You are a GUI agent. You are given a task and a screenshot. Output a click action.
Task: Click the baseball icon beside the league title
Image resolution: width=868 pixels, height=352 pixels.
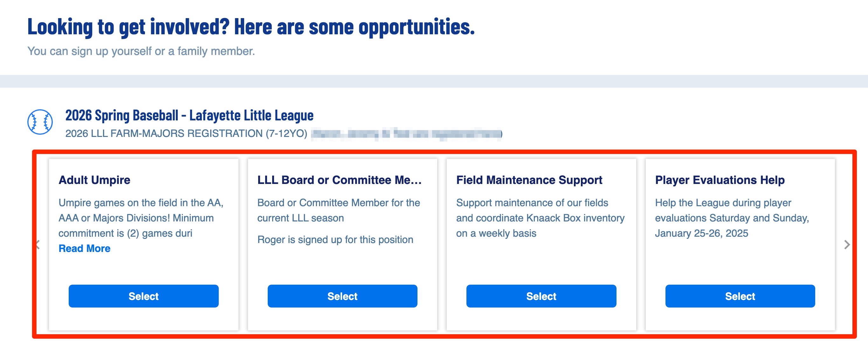40,122
